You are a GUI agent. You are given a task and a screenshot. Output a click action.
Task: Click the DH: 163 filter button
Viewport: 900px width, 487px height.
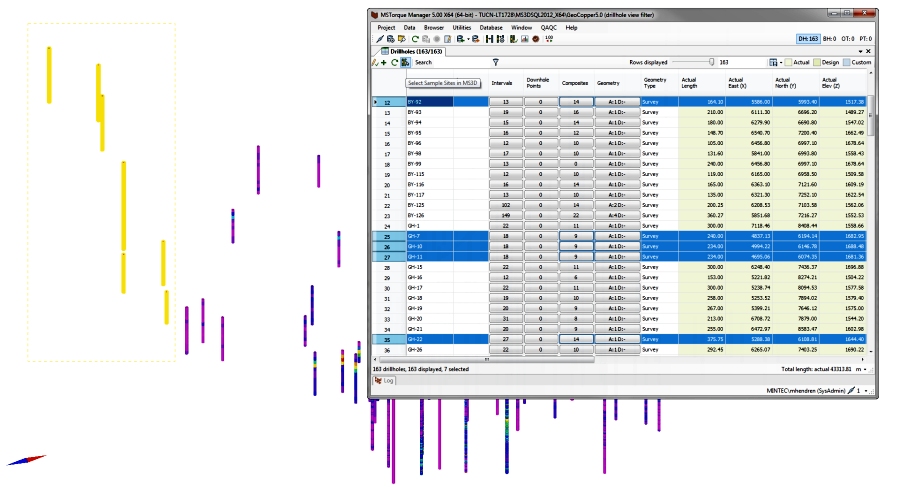click(808, 38)
